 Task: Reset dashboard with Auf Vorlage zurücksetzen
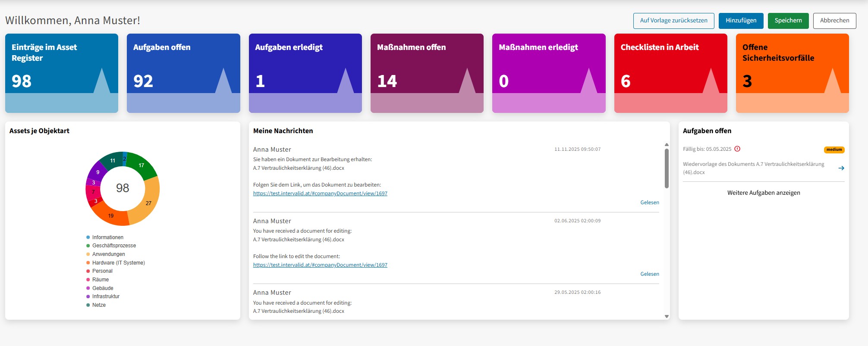[673, 21]
